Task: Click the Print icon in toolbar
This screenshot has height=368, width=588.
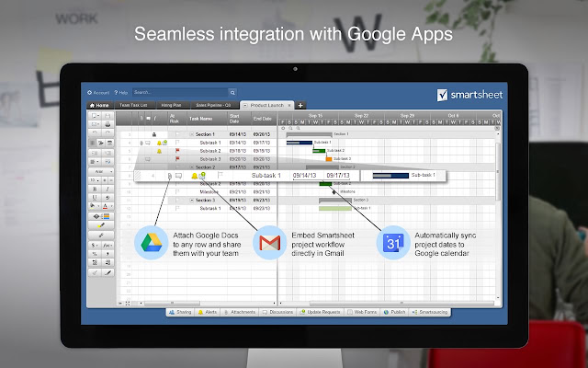Action: click(107, 124)
